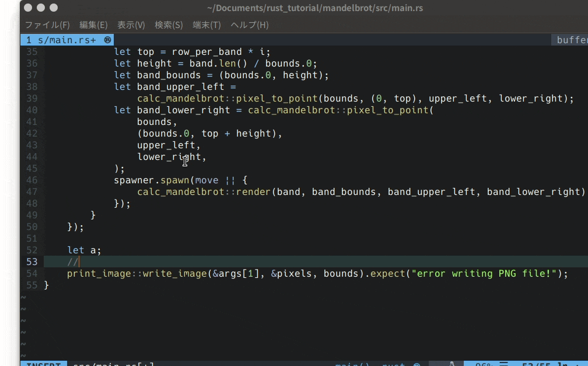Open the 端末(T) menu
Viewport: 588px width, 366px height.
click(x=206, y=25)
